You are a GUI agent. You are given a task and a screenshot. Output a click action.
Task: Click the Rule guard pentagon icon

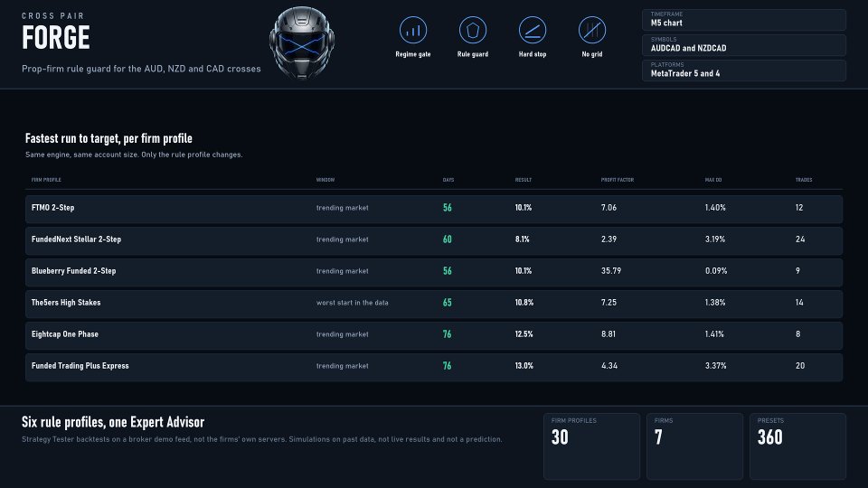click(x=473, y=30)
